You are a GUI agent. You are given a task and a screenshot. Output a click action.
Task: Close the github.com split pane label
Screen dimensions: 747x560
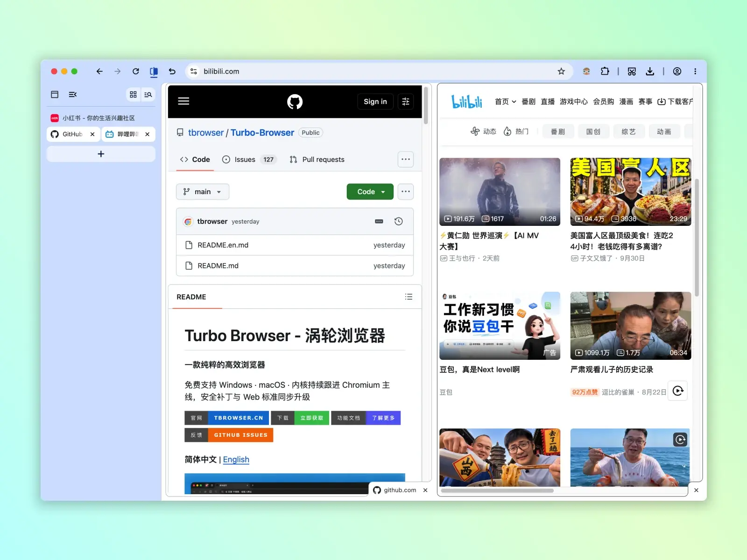[x=425, y=490]
